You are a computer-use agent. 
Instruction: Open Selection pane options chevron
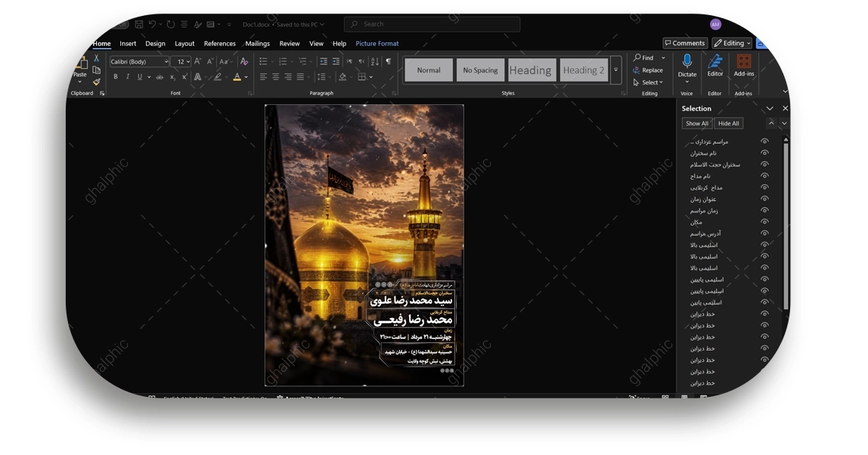(770, 109)
